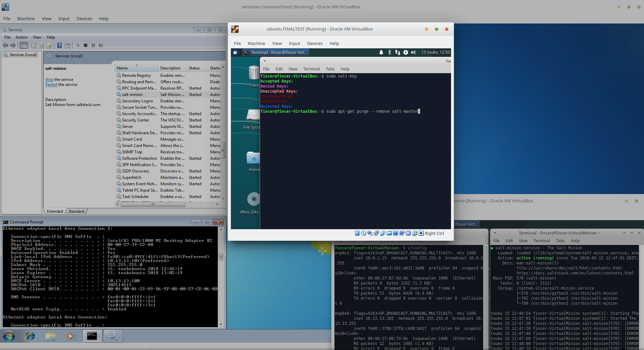Click Restart Service icon in Services toolbar

[x=101, y=45]
